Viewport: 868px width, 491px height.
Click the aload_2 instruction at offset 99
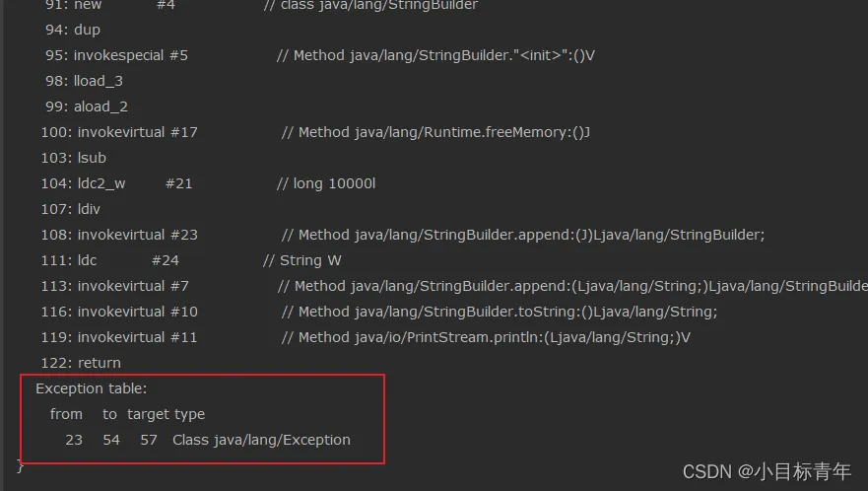coord(100,106)
